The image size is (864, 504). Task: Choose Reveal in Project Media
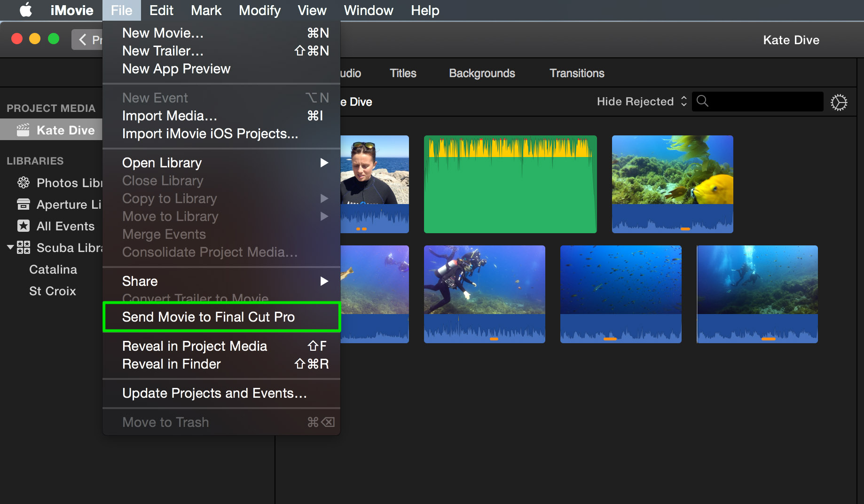[221, 346]
